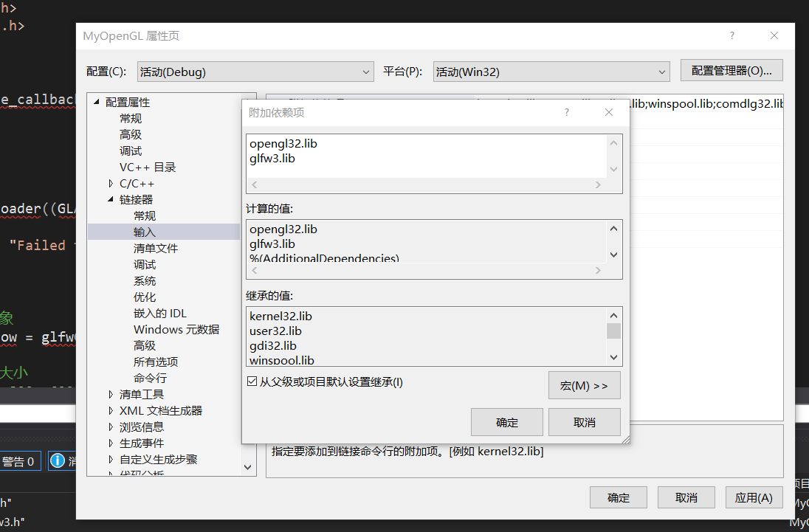Select user32.lib in 继承的值 list

pyautogui.click(x=275, y=331)
